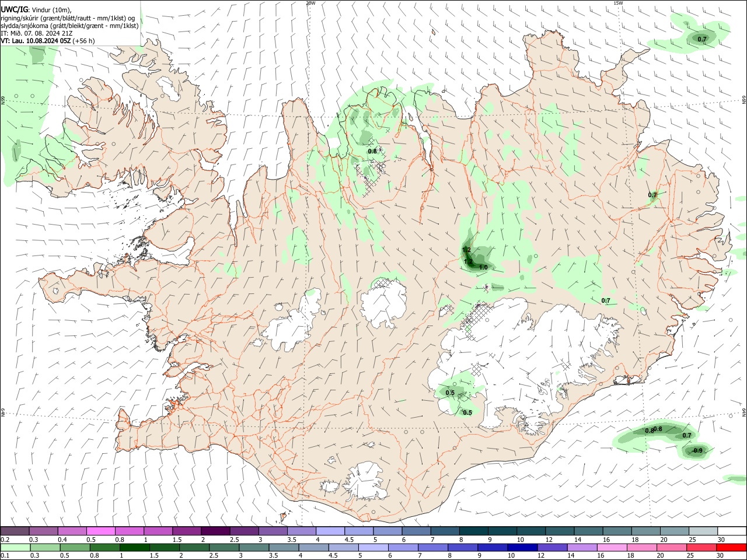This screenshot has width=747, height=560.
Task: Click the medium green 0.8 swatch, lower legend row
Action: point(104,548)
